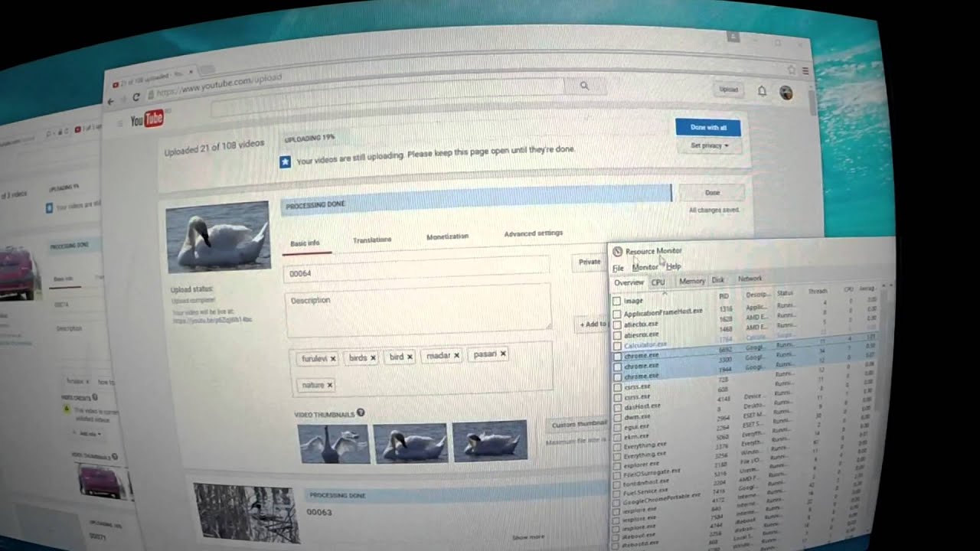The width and height of the screenshot is (980, 551).
Task: Switch to the Translations tab
Action: coord(372,240)
